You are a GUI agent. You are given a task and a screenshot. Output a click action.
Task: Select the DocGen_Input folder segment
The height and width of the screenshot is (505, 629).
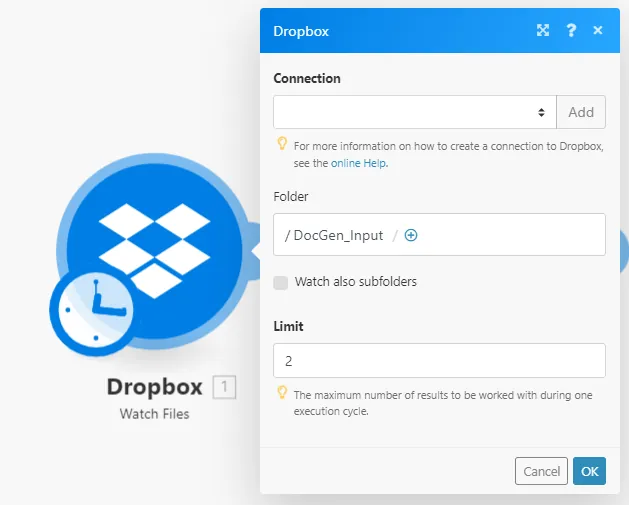coord(338,235)
